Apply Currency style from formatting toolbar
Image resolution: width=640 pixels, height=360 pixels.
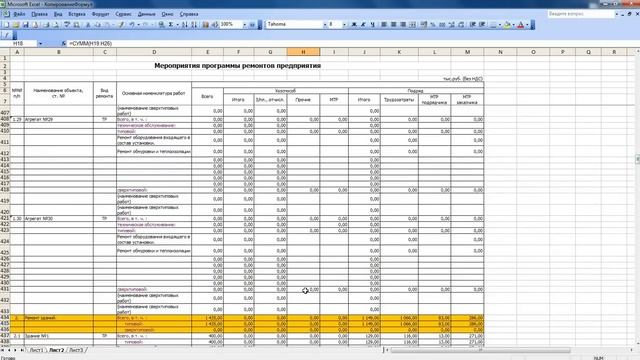pyautogui.click(x=424, y=25)
